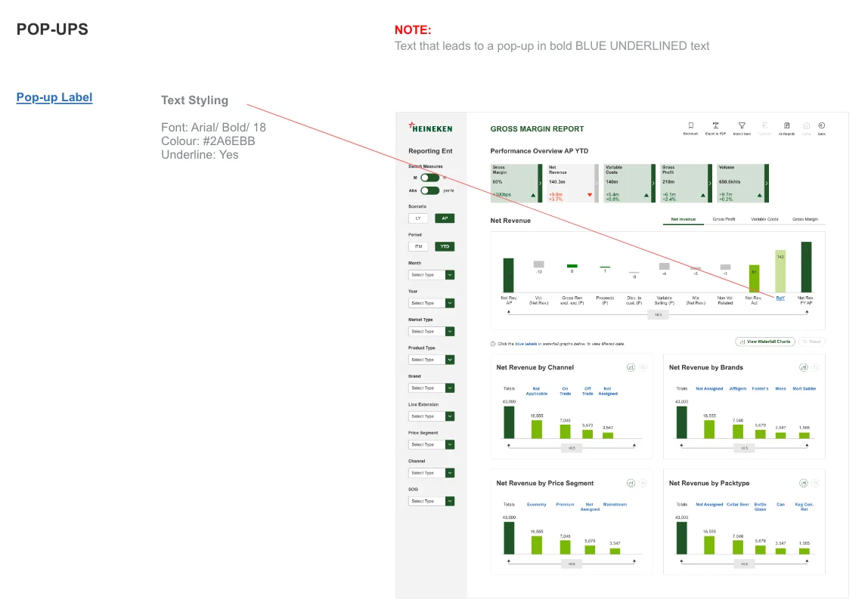Toggle the M switch under Switch Measures
Image resolution: width=868 pixels, height=615 pixels.
(429, 178)
